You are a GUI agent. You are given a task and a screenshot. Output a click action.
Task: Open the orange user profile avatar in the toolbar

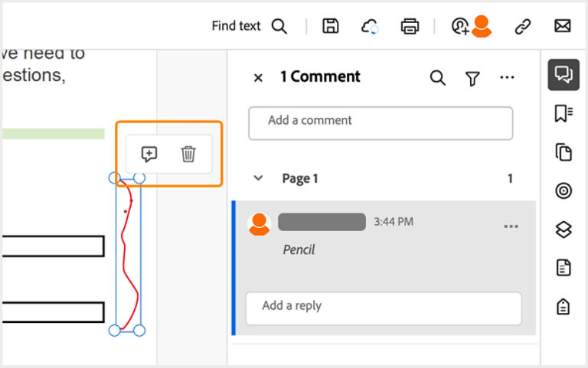click(x=482, y=26)
